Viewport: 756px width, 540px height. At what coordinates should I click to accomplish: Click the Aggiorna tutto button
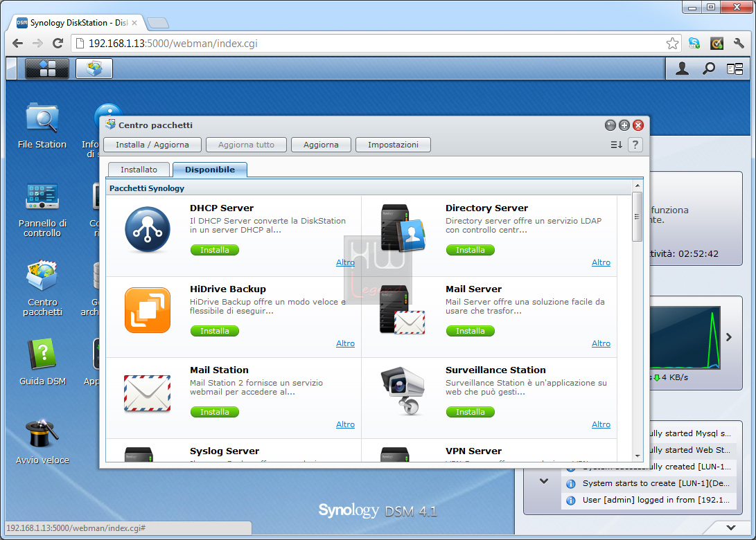(x=246, y=145)
